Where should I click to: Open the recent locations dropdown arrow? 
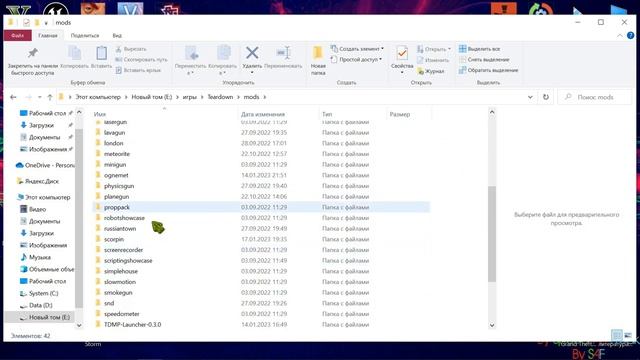point(40,97)
